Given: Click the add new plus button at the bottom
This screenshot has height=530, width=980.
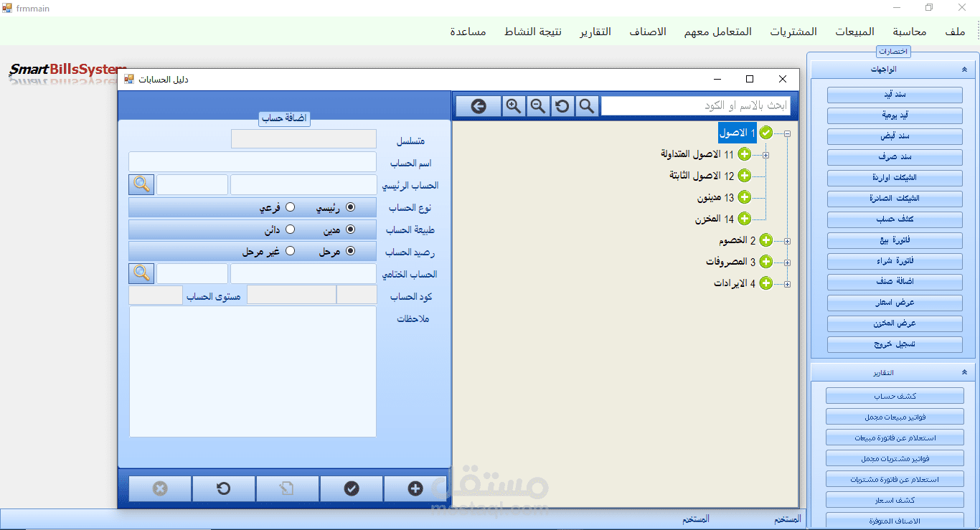Looking at the screenshot, I should [x=415, y=488].
